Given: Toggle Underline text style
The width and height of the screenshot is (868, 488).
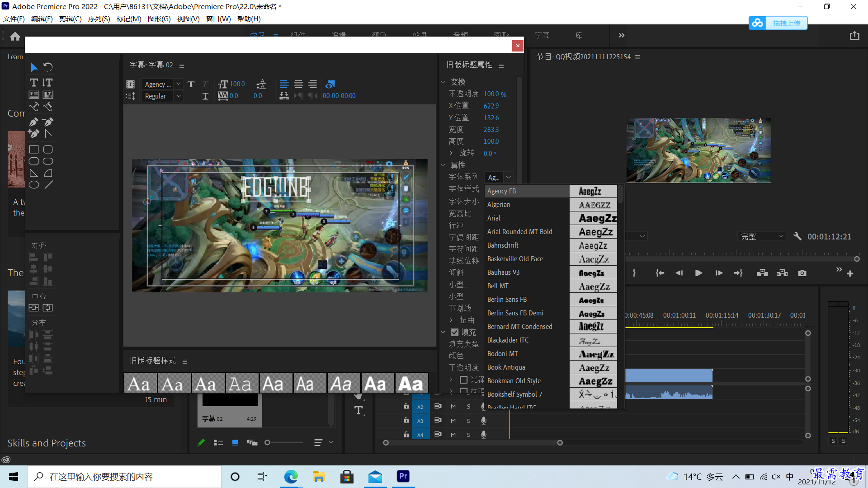Looking at the screenshot, I should (205, 96).
